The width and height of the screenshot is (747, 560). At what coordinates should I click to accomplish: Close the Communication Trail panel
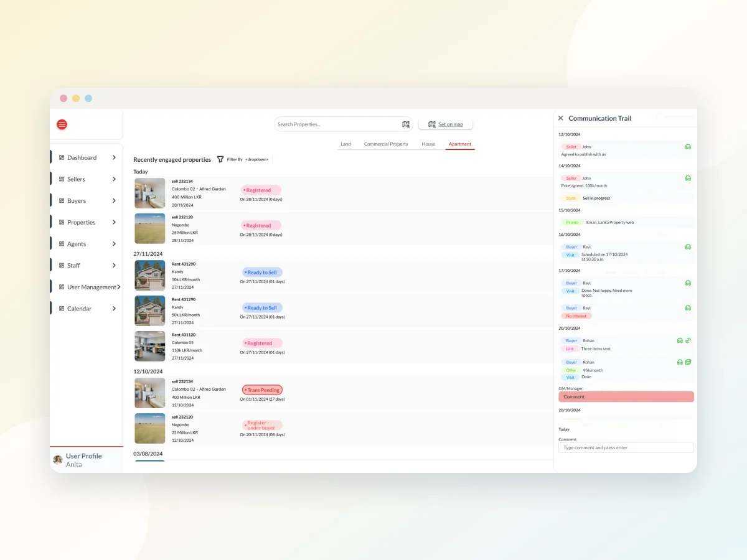pos(560,118)
